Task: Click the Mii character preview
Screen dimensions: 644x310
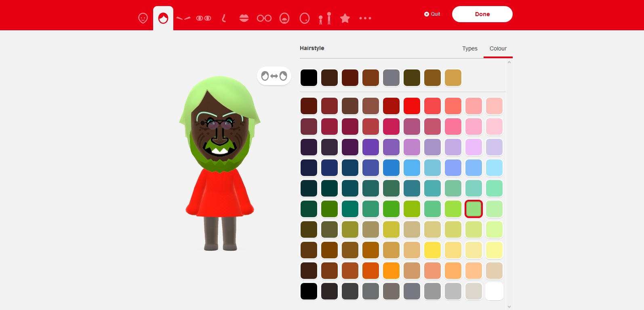Action: (x=220, y=163)
